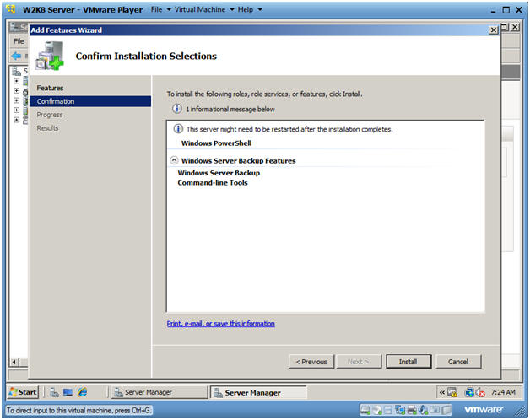
Task: Click the VMware Player app icon in the title bar
Action: click(x=10, y=9)
